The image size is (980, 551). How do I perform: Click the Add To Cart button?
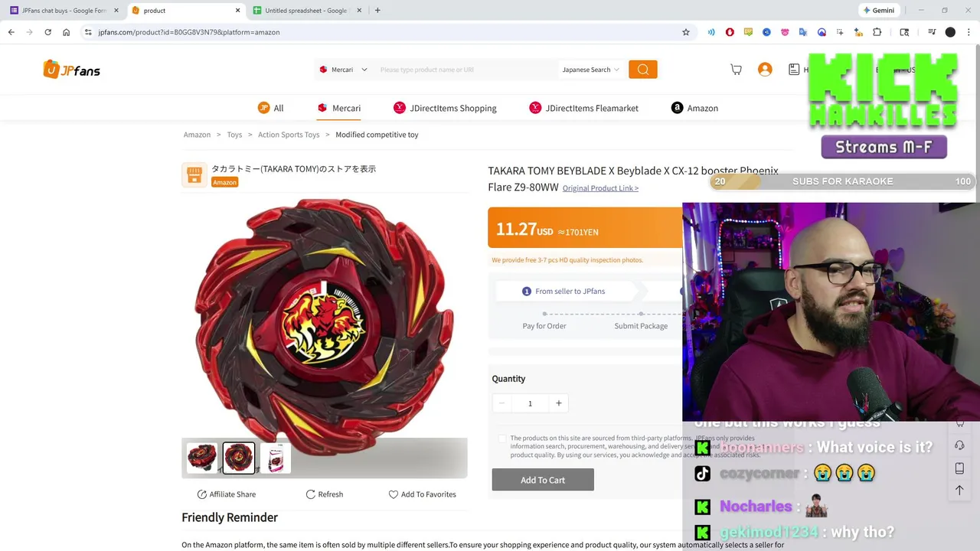543,480
